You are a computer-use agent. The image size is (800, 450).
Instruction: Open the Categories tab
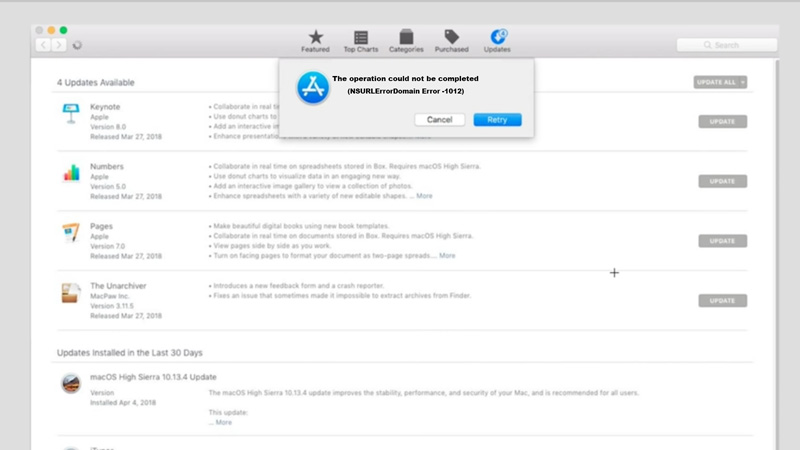click(x=406, y=41)
